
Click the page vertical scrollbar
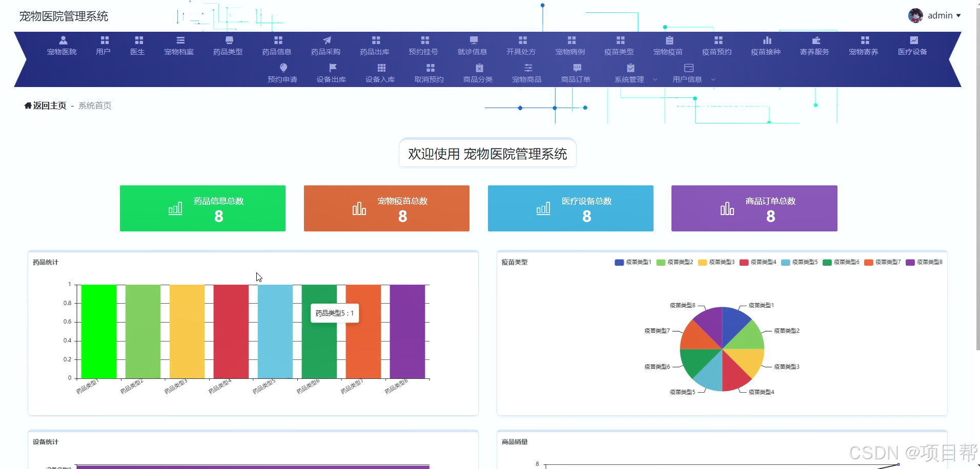coord(977,179)
